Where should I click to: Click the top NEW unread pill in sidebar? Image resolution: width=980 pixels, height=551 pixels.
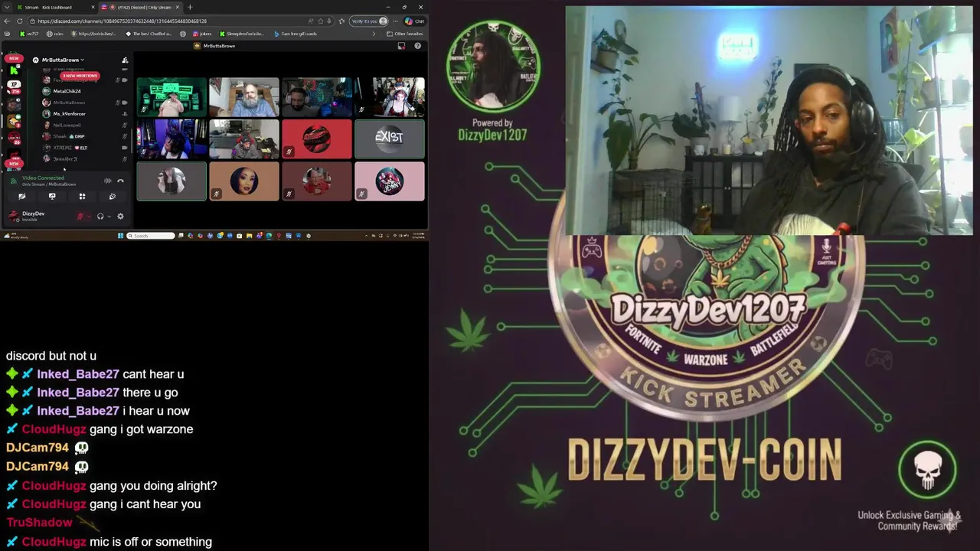14,58
